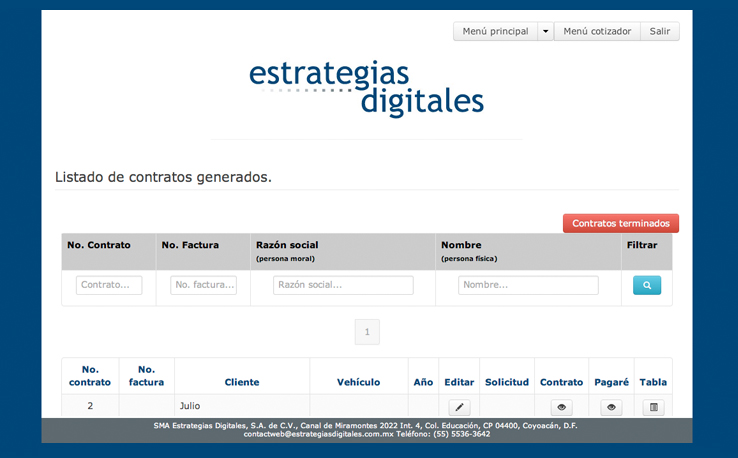Focus the Razón social filter field
The height and width of the screenshot is (458, 738).
click(x=343, y=285)
